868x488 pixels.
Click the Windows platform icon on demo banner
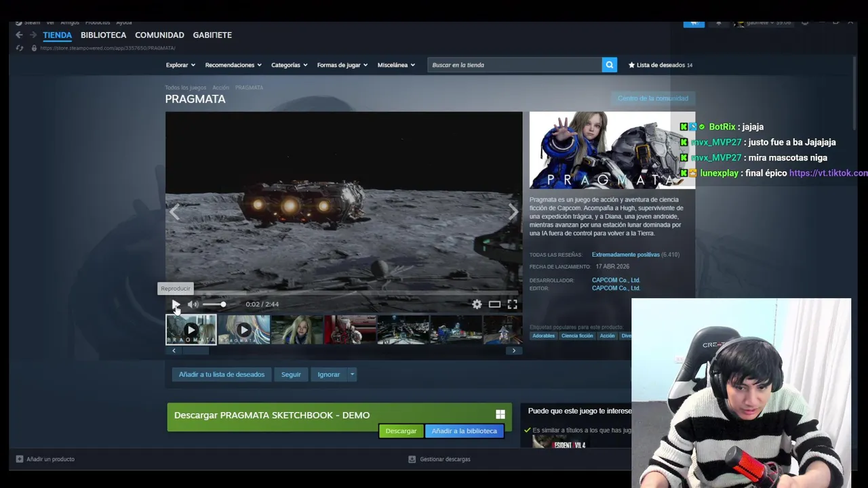500,415
